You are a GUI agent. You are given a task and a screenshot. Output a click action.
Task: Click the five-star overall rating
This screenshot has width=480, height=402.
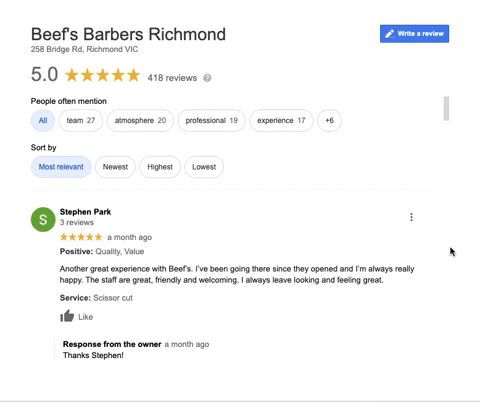(103, 75)
